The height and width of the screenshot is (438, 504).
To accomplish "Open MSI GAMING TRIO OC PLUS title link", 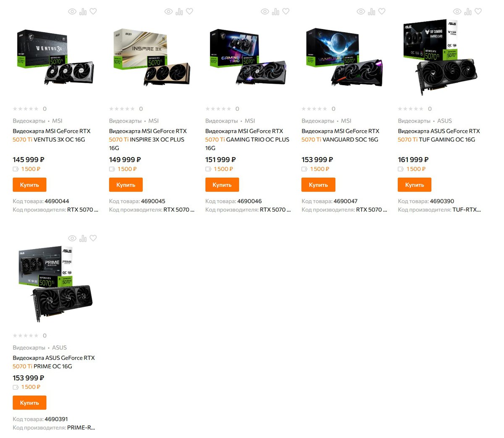I will click(247, 139).
